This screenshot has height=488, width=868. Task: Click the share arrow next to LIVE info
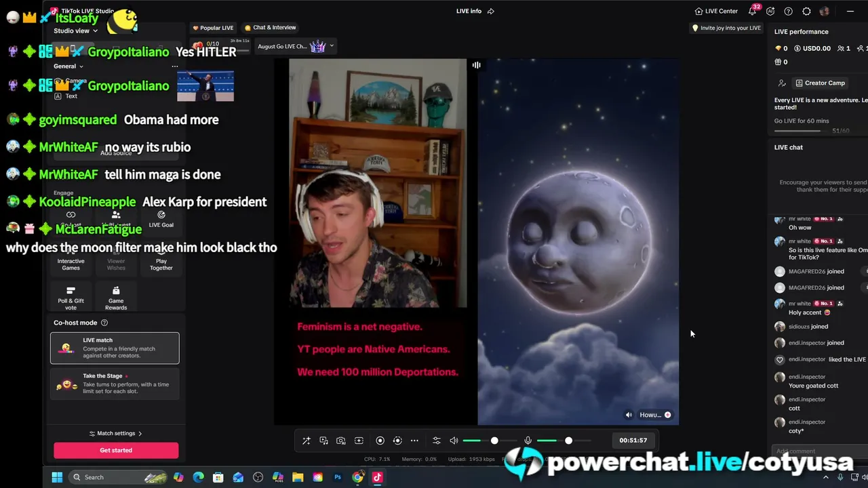click(x=491, y=11)
